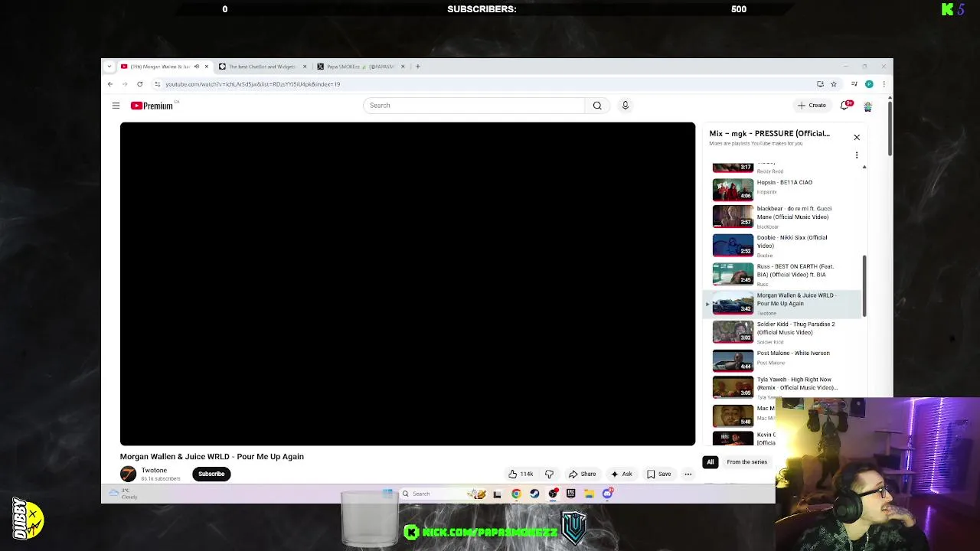Select the From the series chip
This screenshot has height=551, width=980.
coord(746,462)
